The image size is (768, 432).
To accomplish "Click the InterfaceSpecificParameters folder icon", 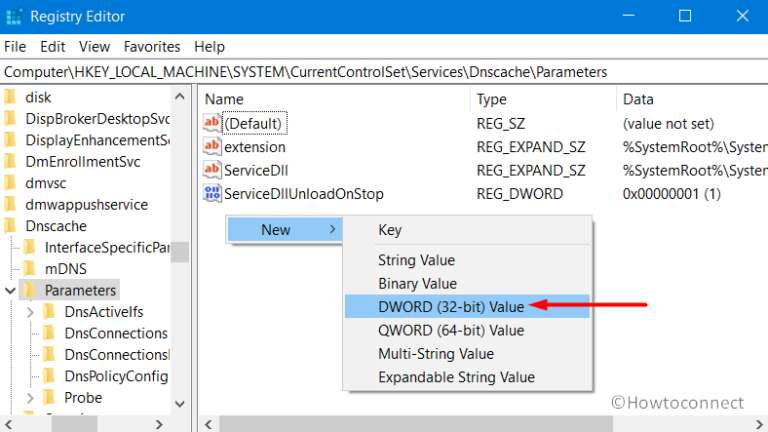I will [30, 247].
